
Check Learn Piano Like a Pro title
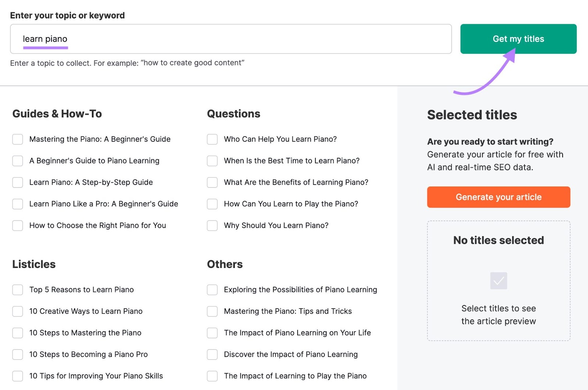pos(18,204)
